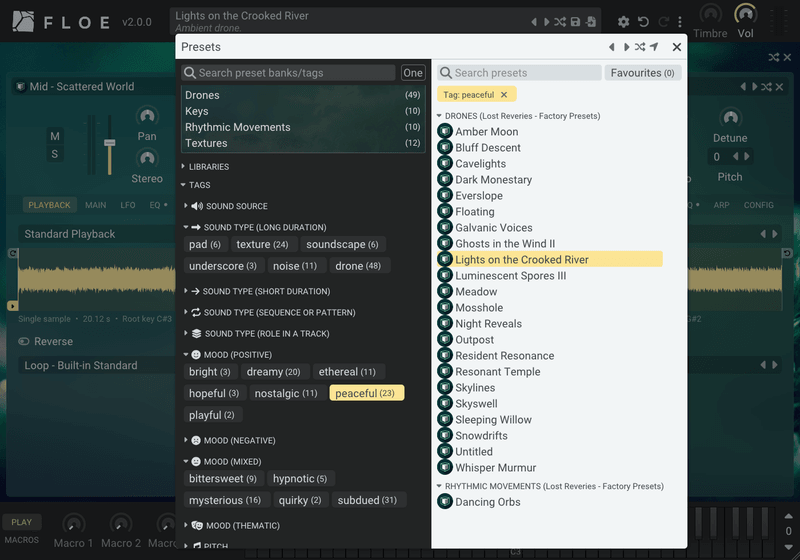Click the shuffle icon in Presets header
This screenshot has width=800, height=560.
point(640,47)
